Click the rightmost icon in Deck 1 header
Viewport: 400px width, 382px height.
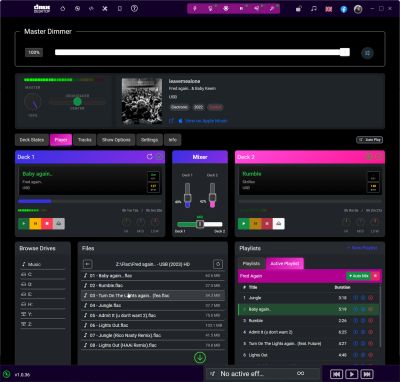(x=159, y=157)
